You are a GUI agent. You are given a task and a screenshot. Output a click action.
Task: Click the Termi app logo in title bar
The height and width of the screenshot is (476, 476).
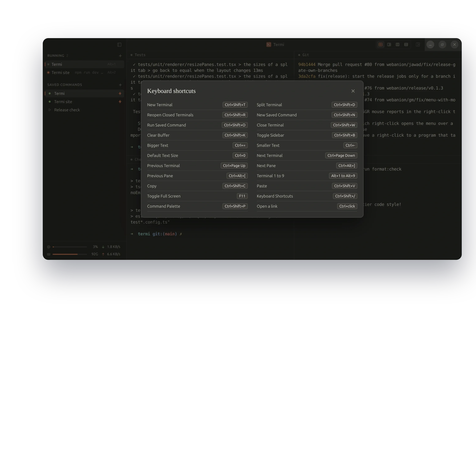(x=269, y=45)
